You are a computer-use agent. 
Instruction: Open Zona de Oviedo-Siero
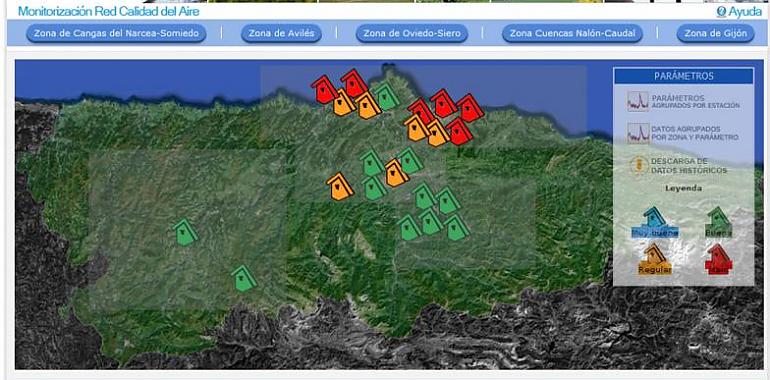tap(412, 33)
